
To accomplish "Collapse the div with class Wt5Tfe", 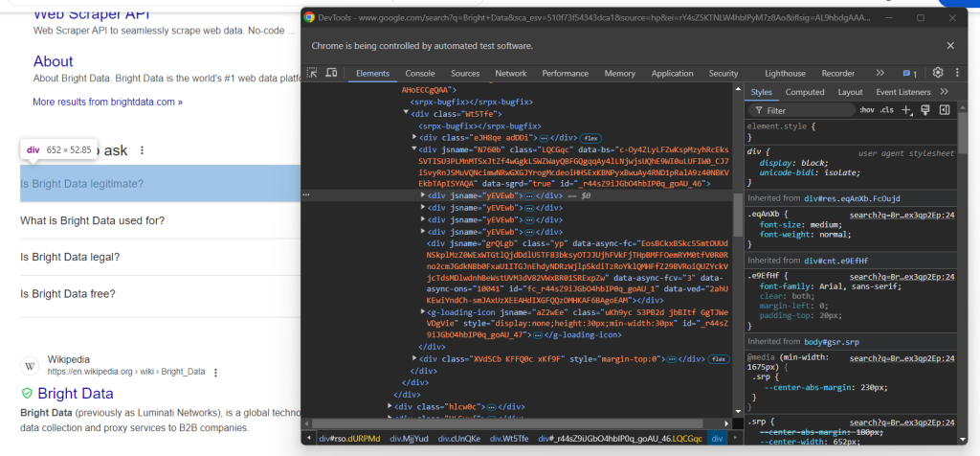I will [407, 112].
